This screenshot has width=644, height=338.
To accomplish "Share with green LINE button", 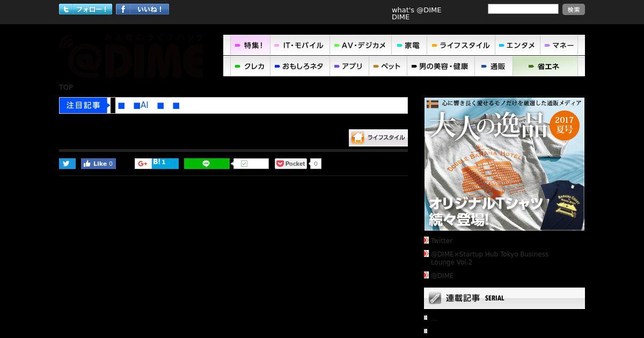I will pos(207,164).
